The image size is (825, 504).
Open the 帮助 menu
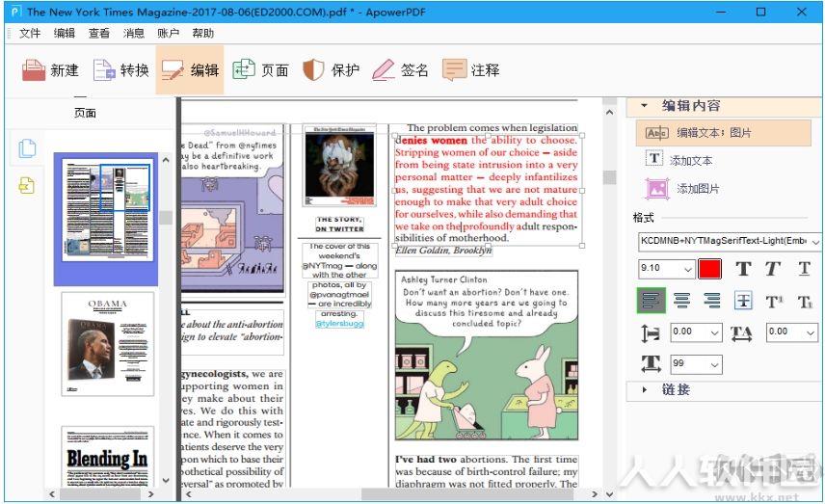(203, 33)
